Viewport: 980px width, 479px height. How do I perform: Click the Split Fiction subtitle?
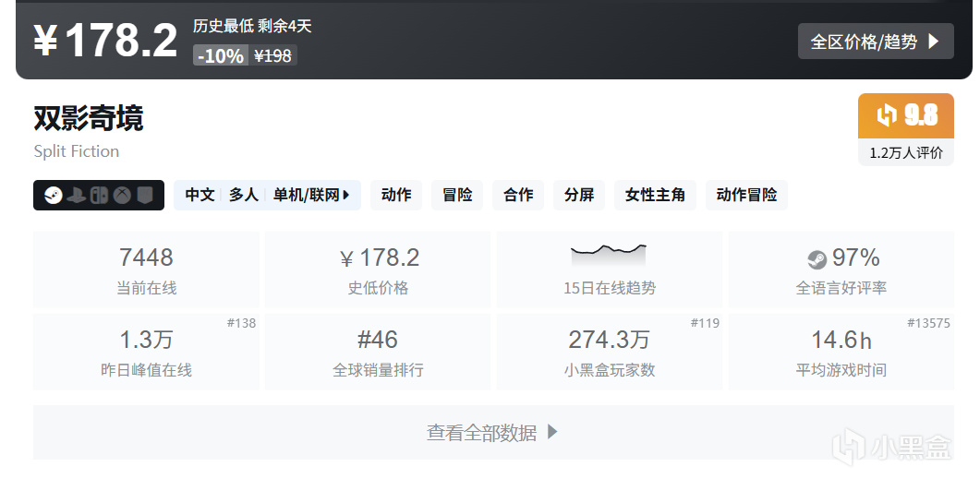point(77,151)
